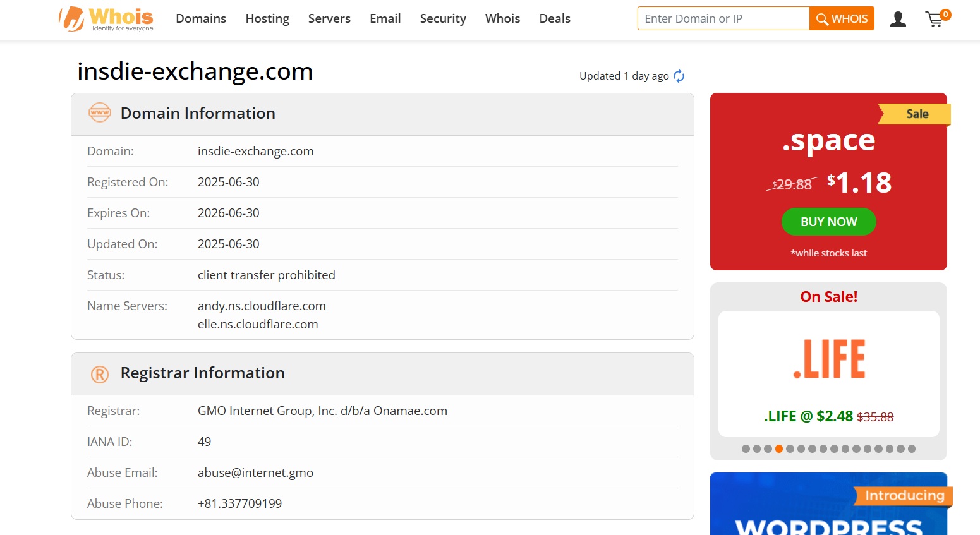Click the Updated 1 day ago text
980x535 pixels.
point(624,76)
